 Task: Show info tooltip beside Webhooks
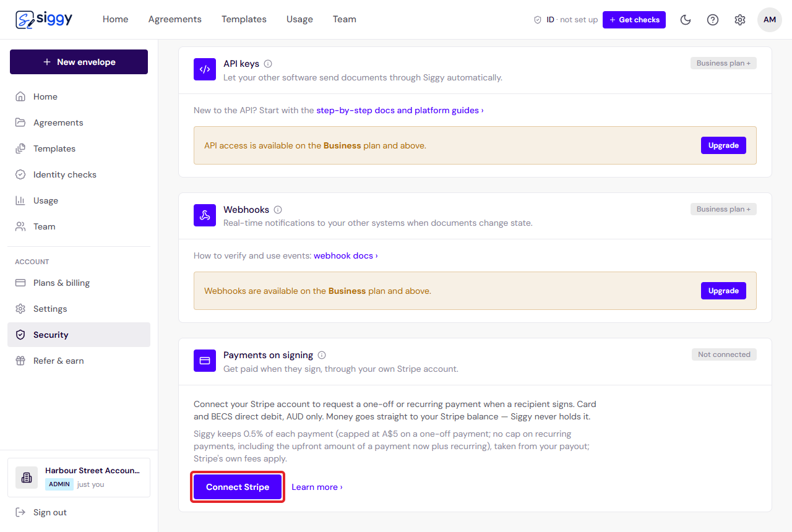pos(278,210)
